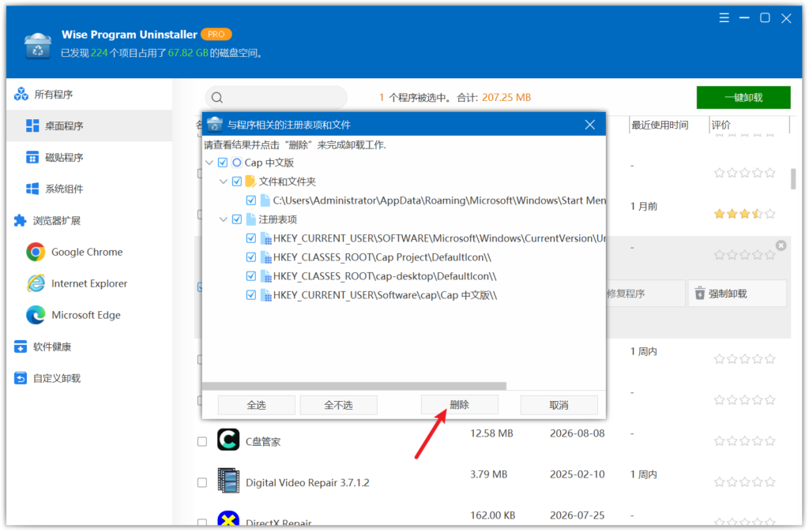809x532 pixels.
Task: Check the C盘管家 checkbox
Action: [x=202, y=442]
